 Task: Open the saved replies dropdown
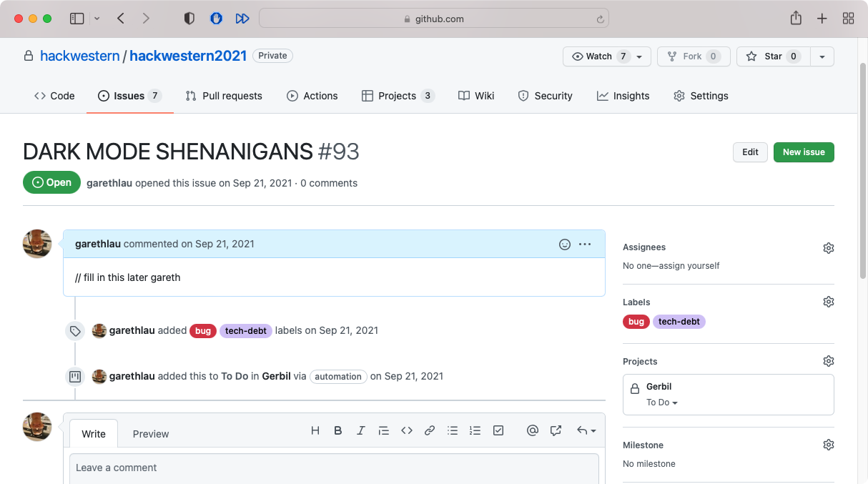(x=586, y=430)
